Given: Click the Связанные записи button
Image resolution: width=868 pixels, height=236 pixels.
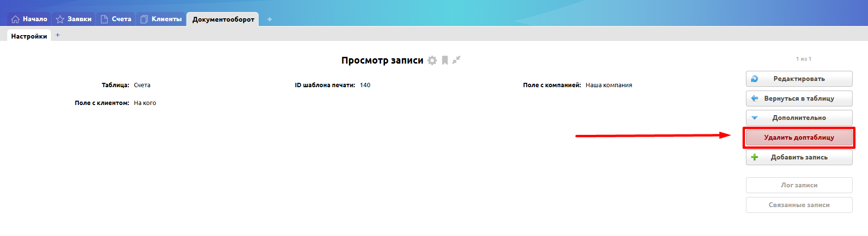Looking at the screenshot, I should (799, 205).
